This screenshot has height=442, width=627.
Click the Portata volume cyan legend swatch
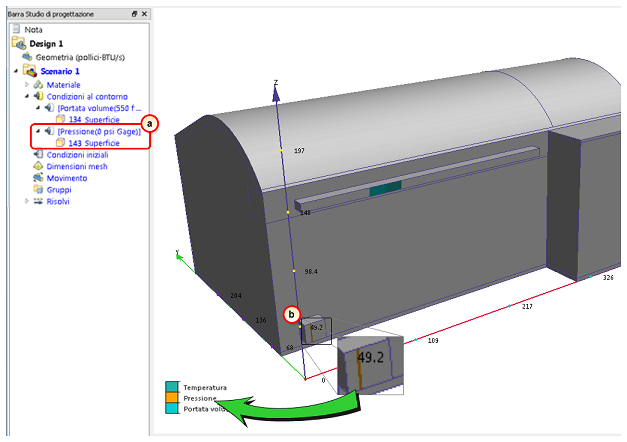pyautogui.click(x=172, y=408)
